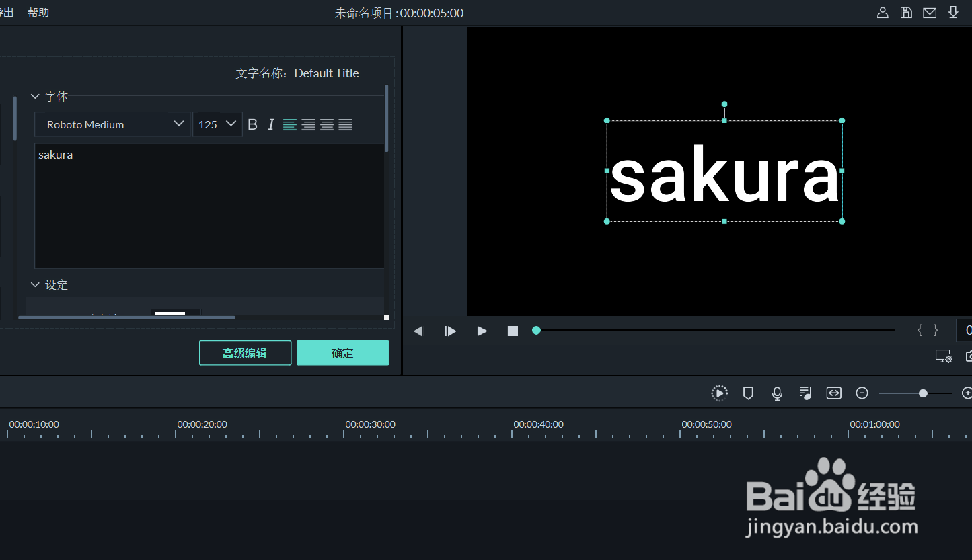The height and width of the screenshot is (560, 972).
Task: Play the preview video
Action: pyautogui.click(x=482, y=331)
